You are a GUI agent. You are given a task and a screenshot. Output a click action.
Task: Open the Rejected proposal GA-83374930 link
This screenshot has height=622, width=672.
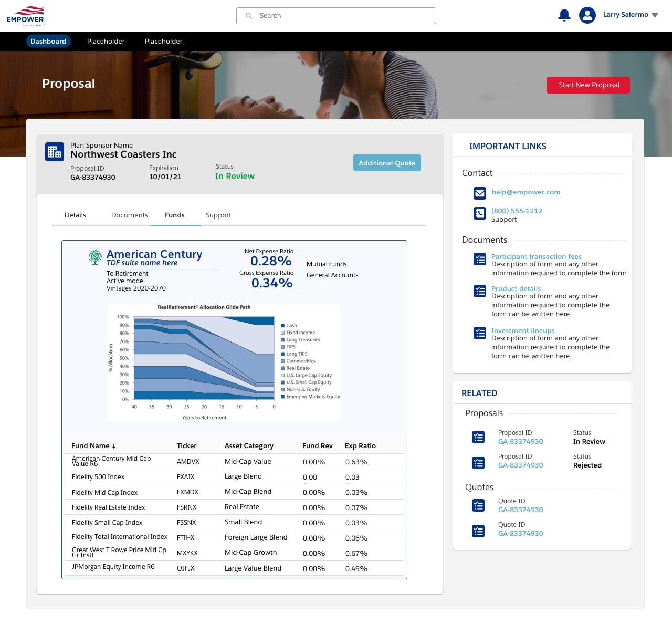click(521, 465)
